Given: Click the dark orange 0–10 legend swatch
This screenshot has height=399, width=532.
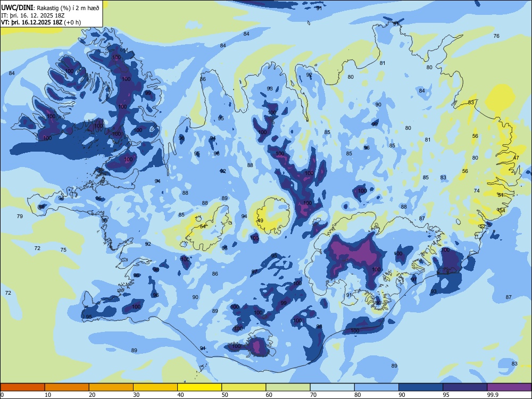Looking at the screenshot, I should click(x=22, y=387).
